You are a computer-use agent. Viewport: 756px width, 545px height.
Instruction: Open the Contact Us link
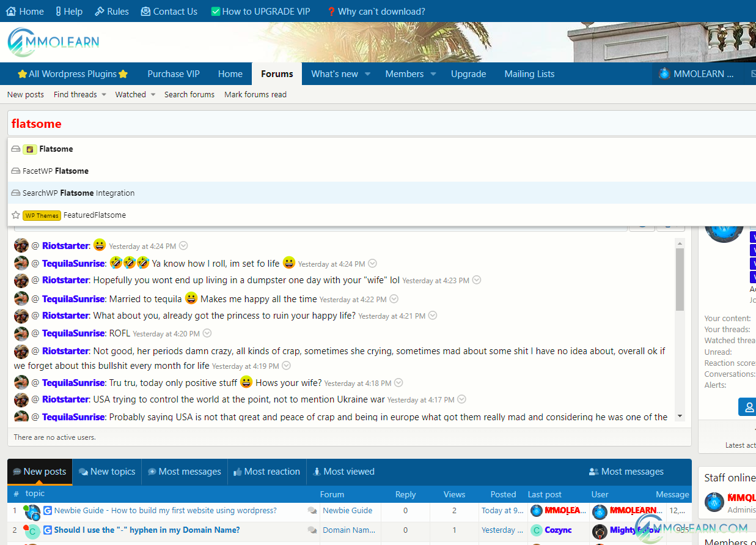(169, 11)
